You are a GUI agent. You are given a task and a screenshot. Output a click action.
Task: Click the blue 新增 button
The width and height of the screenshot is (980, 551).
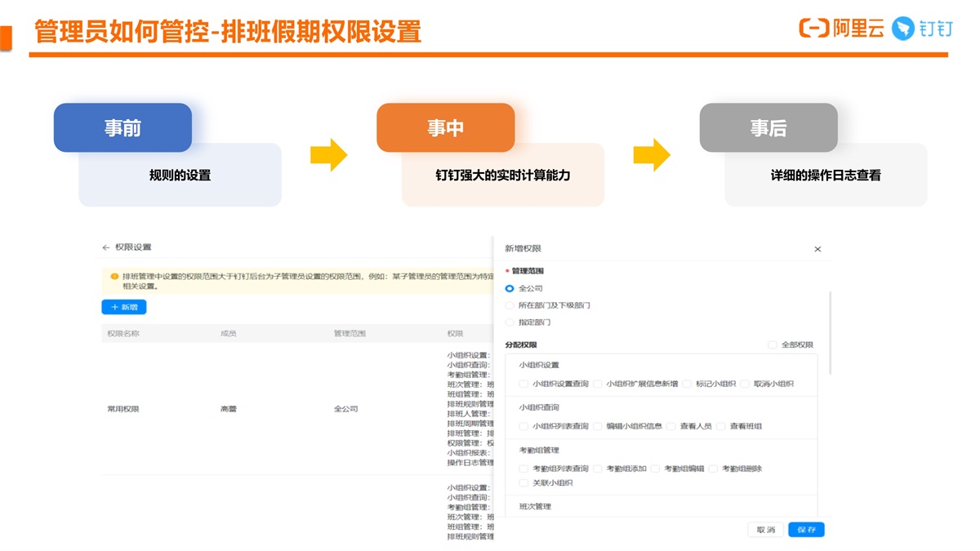point(124,307)
